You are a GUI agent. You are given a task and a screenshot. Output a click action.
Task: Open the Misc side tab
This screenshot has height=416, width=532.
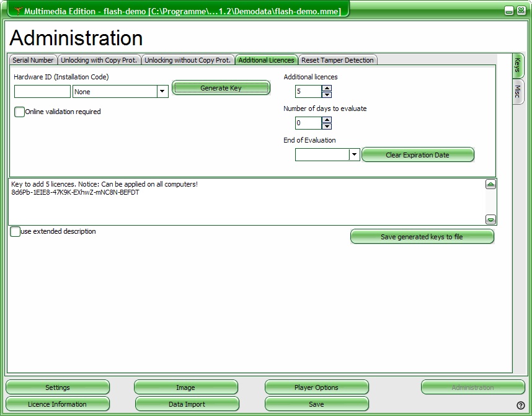click(x=518, y=92)
